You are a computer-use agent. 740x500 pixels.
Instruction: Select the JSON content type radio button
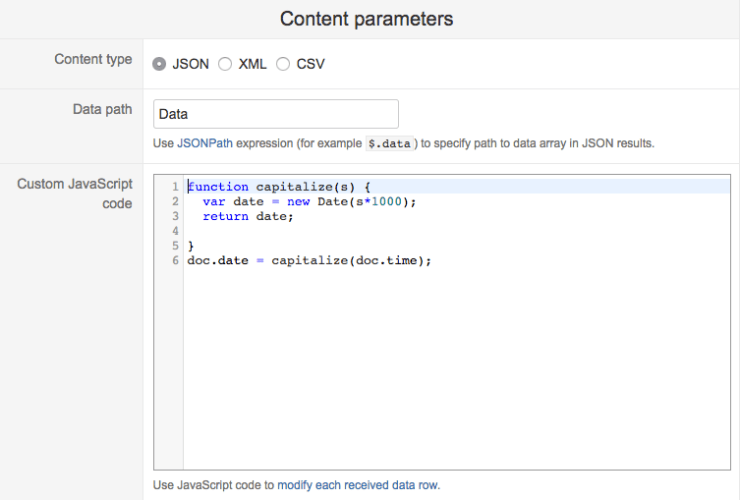(160, 64)
